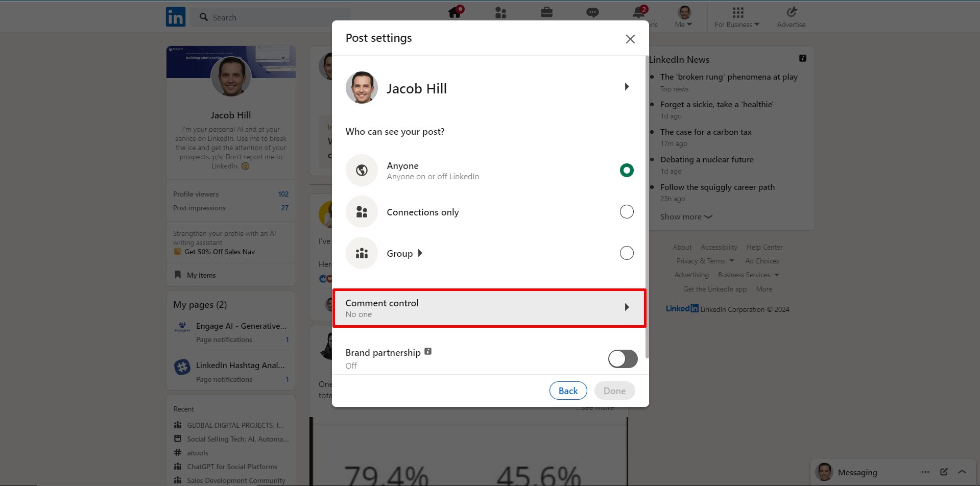
Task: Open the For Business grid menu
Action: coord(737,17)
